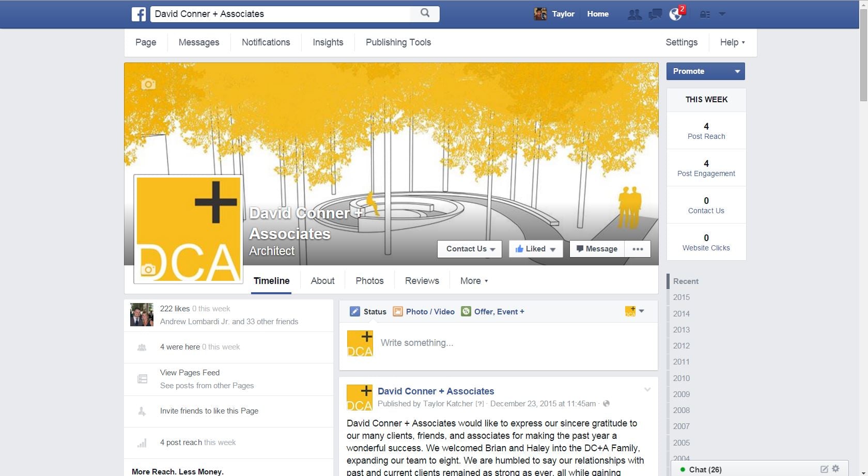Open the friend requests icon
This screenshot has width=868, height=476.
tap(634, 14)
